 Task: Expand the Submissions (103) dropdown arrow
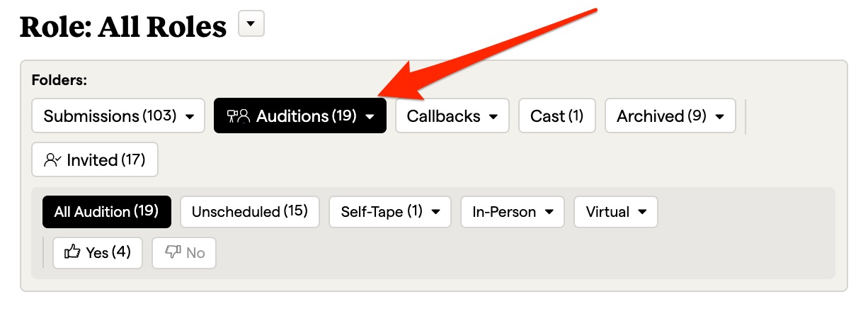(x=190, y=117)
